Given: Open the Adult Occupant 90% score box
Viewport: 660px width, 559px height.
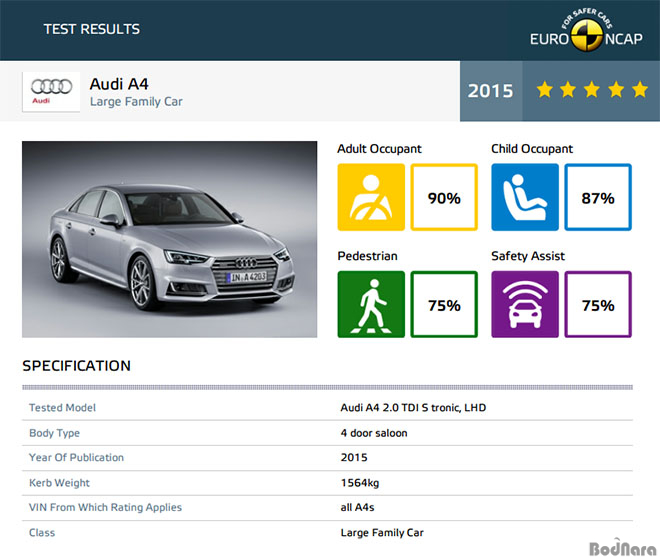Looking at the screenshot, I should coord(444,197).
